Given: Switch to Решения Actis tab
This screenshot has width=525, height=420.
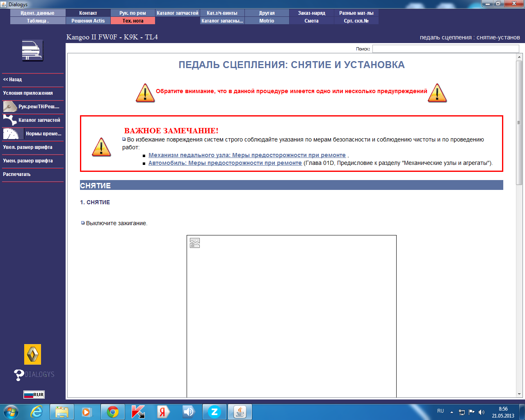Looking at the screenshot, I should click(x=88, y=21).
